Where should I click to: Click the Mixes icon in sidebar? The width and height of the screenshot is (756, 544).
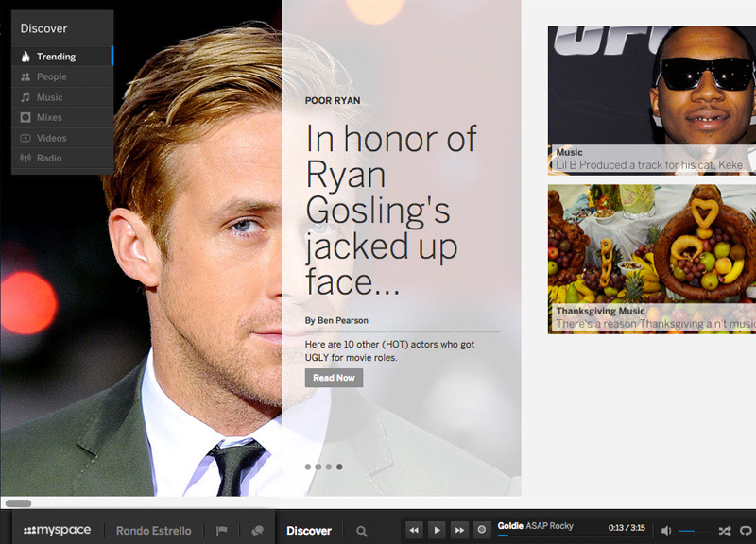pos(26,117)
